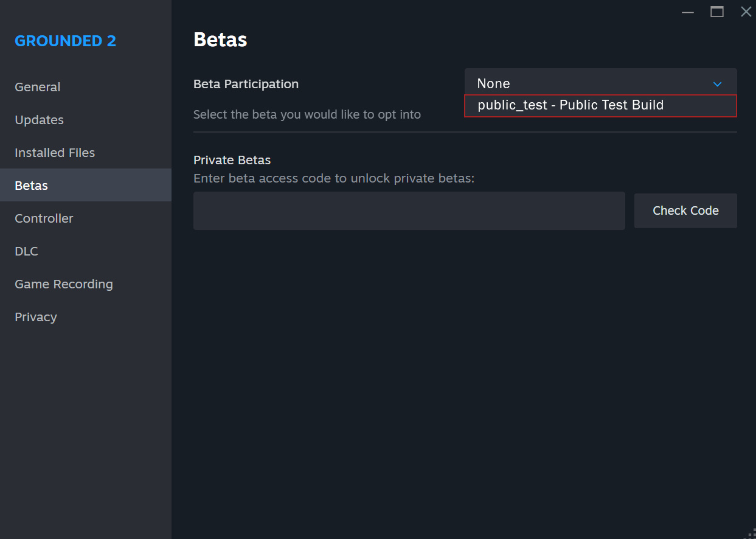Viewport: 756px width, 539px height.
Task: Click the blue dropdown chevron arrow
Action: [717, 84]
